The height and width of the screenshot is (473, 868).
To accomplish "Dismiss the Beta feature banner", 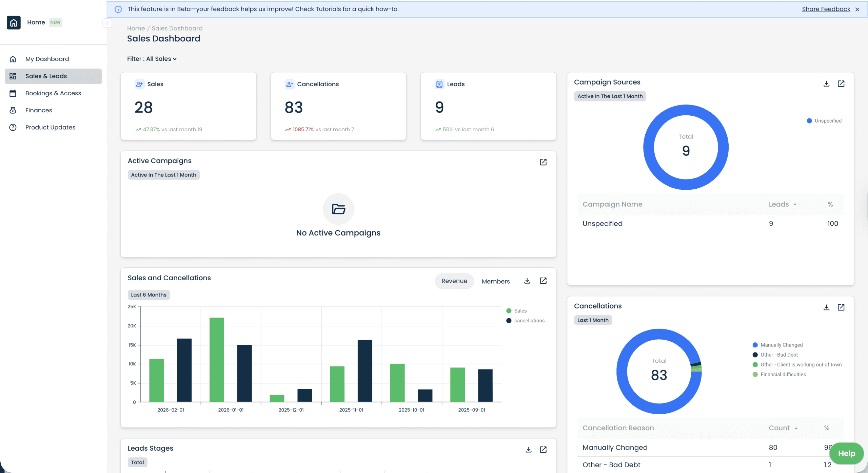I will [x=857, y=9].
